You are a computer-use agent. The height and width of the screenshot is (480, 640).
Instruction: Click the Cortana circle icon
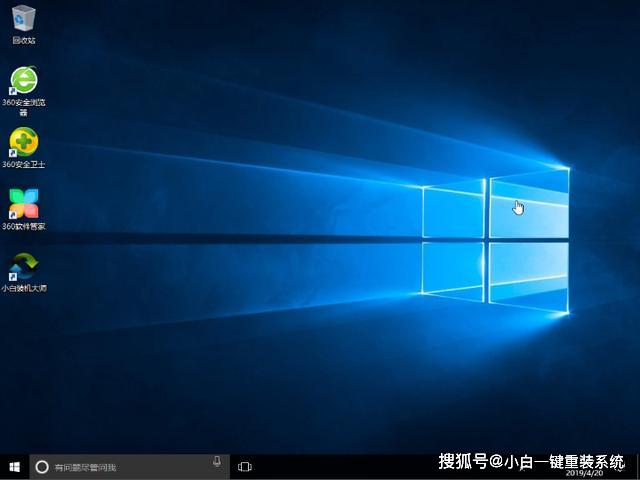coord(42,467)
